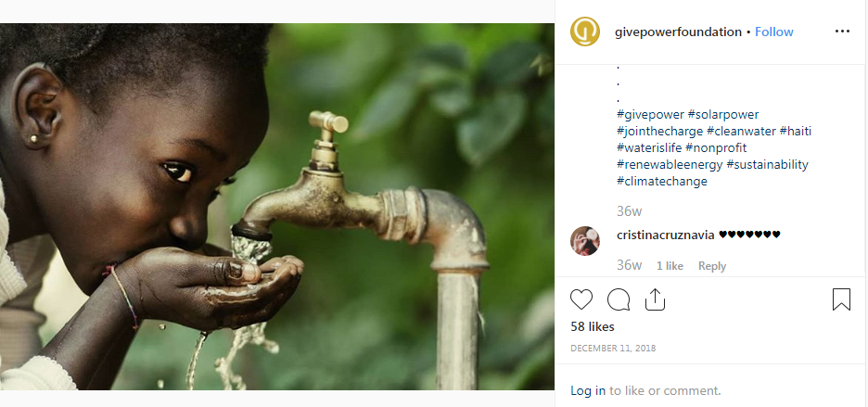Image resolution: width=868 pixels, height=407 pixels.
Task: View the 58 likes list
Action: click(593, 326)
